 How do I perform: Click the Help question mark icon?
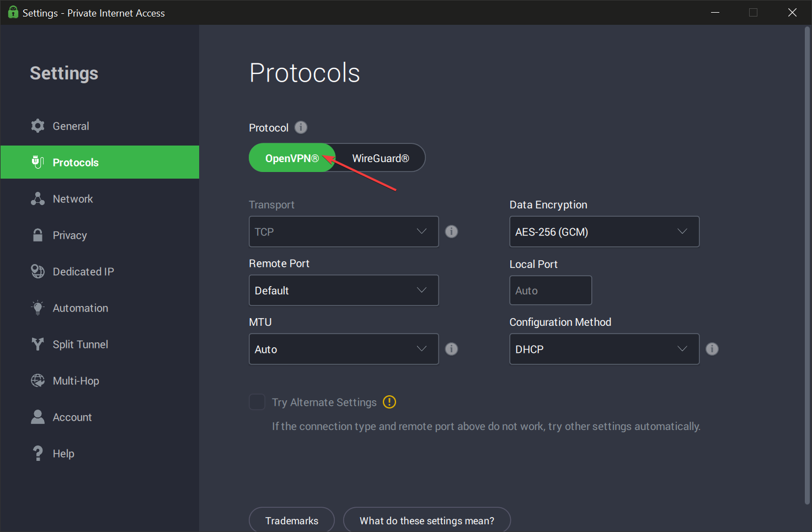pyautogui.click(x=38, y=453)
